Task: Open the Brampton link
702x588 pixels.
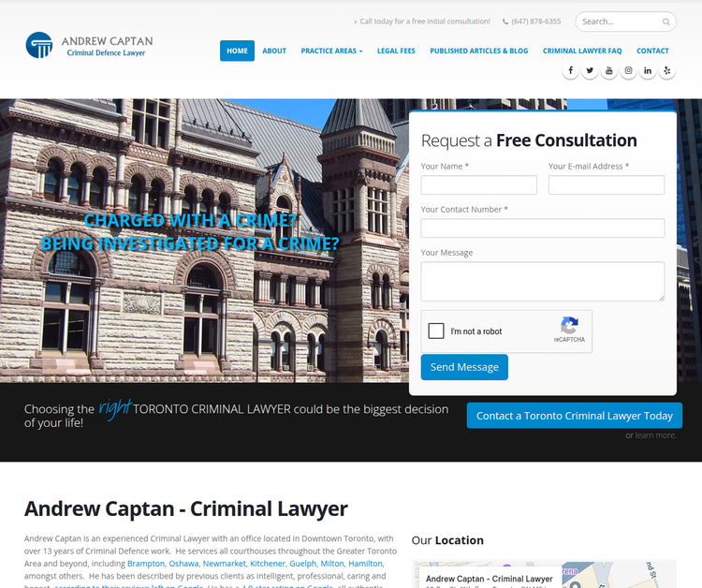Action: [x=146, y=564]
